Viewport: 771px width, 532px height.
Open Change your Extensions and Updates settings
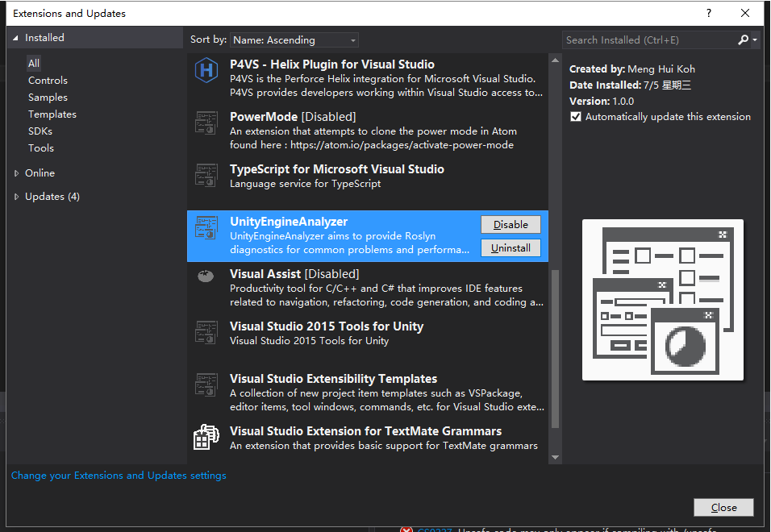click(119, 476)
